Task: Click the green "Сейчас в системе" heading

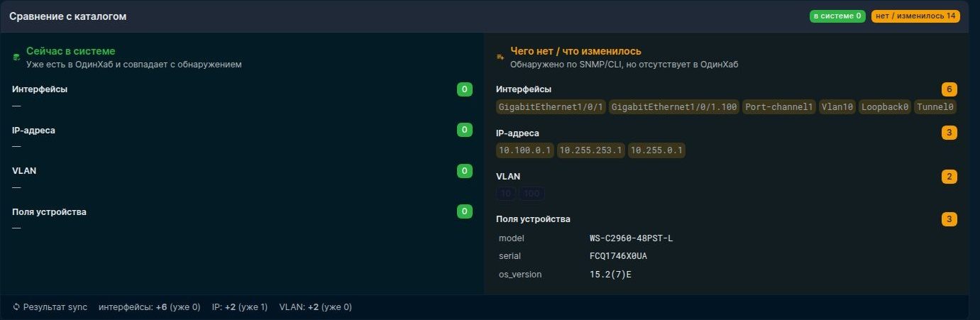Action: click(70, 51)
